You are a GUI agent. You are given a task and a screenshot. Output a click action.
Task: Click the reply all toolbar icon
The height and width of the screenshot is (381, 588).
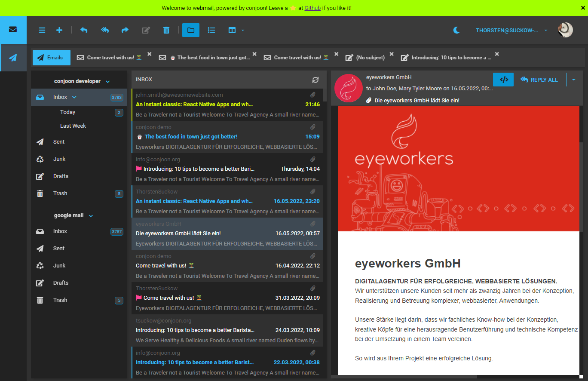tap(105, 30)
